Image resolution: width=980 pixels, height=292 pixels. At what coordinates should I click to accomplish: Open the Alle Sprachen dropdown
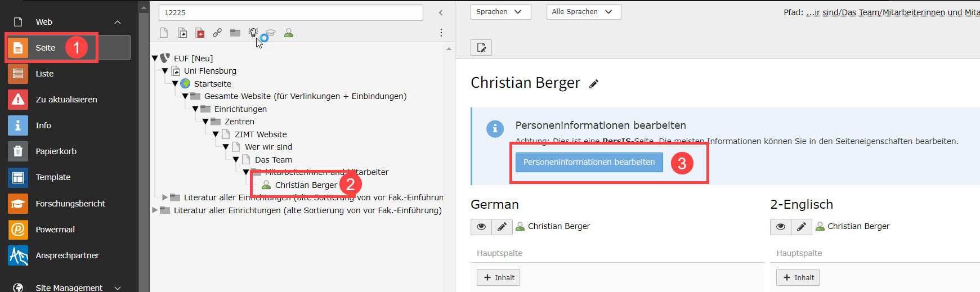click(583, 12)
